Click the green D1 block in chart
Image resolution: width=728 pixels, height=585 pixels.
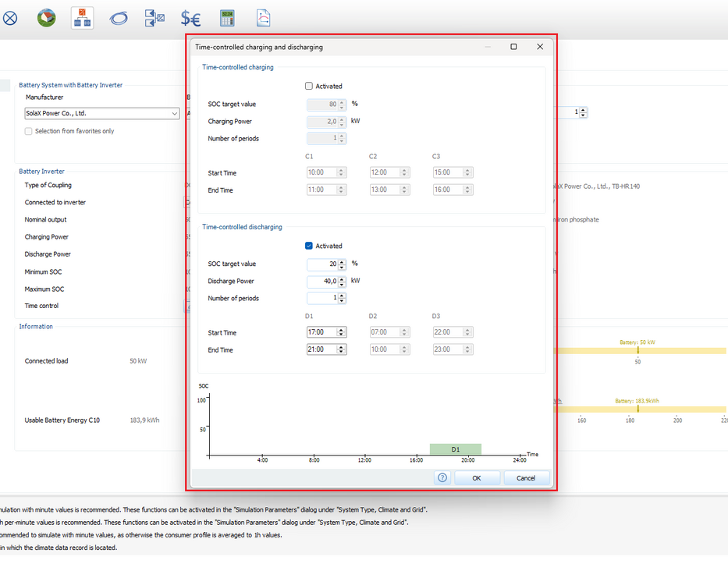(x=455, y=449)
